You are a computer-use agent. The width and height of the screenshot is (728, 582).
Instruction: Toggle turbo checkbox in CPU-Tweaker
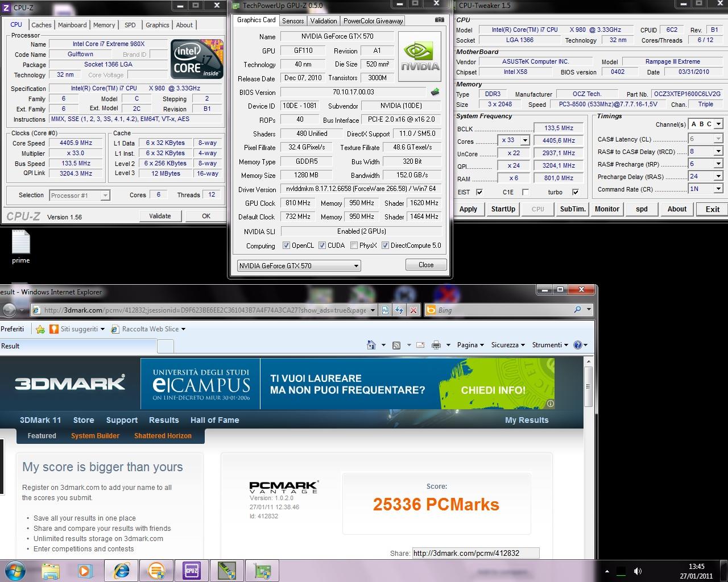[575, 192]
